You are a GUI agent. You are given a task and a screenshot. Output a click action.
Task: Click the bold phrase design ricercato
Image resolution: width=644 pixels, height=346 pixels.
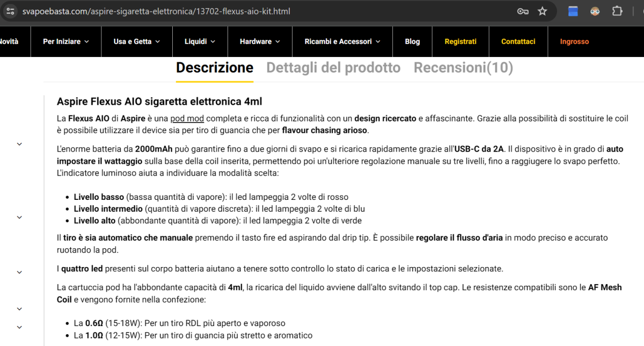(385, 118)
